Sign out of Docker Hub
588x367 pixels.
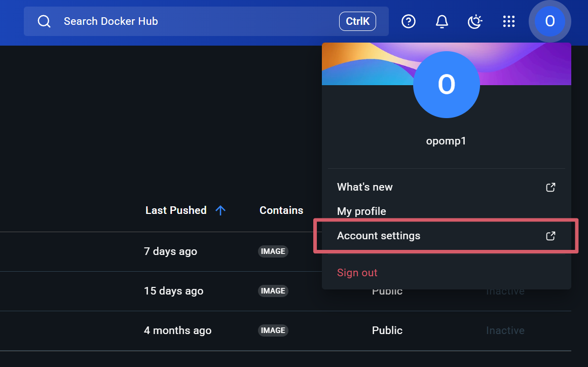[357, 273]
